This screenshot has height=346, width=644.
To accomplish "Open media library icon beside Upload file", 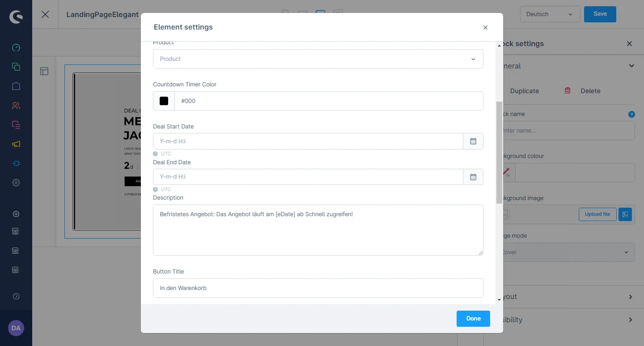I will pyautogui.click(x=625, y=214).
